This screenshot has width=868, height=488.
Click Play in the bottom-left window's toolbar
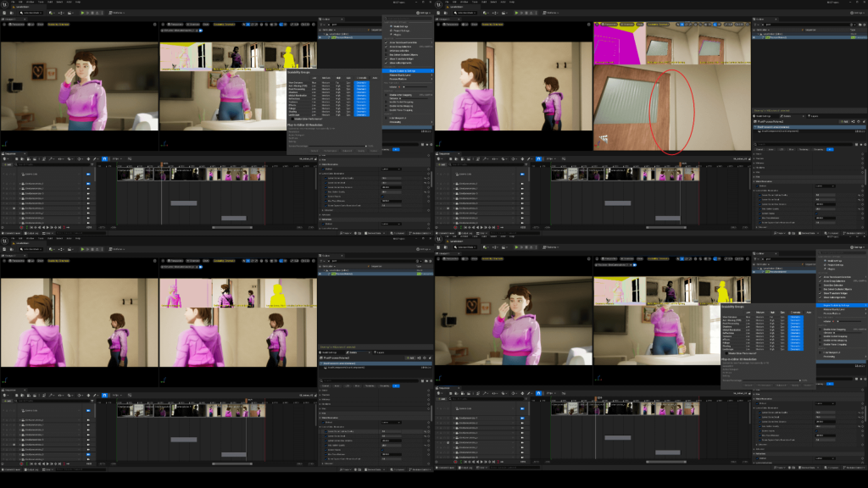point(82,249)
